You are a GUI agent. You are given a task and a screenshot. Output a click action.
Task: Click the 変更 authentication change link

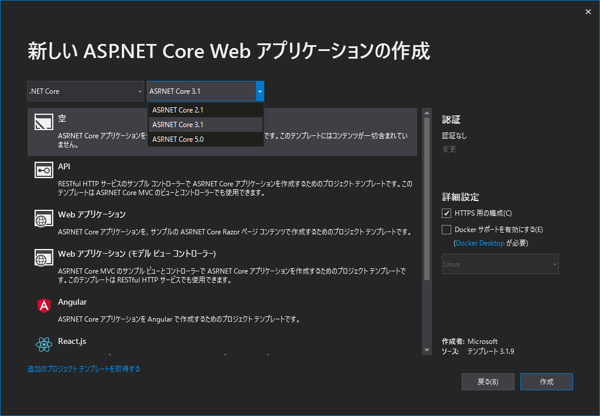click(x=449, y=149)
